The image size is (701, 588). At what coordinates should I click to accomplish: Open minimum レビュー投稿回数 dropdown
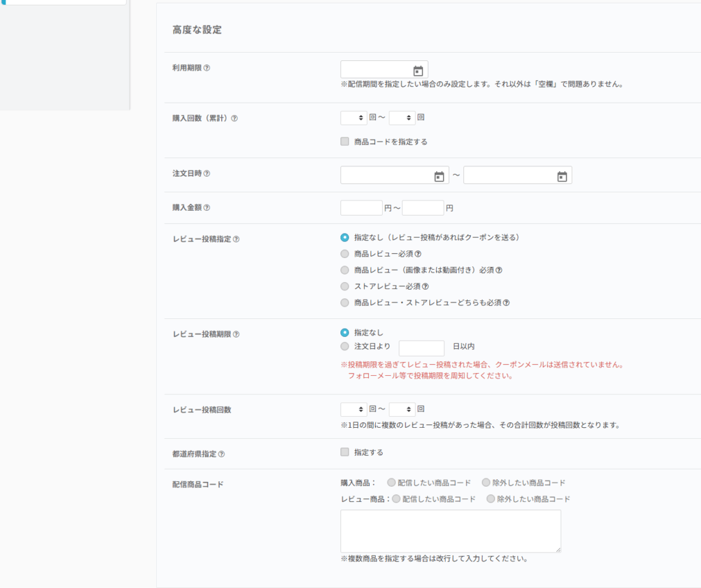point(353,409)
